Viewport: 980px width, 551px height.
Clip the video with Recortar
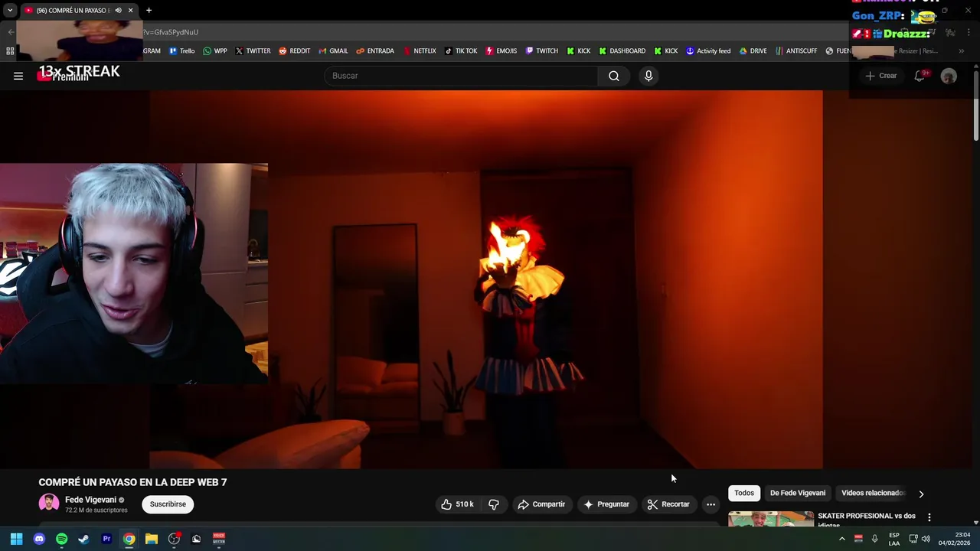[668, 504]
